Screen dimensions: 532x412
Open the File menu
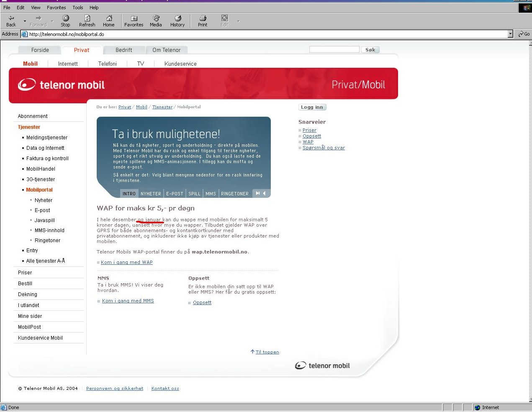[x=7, y=8]
